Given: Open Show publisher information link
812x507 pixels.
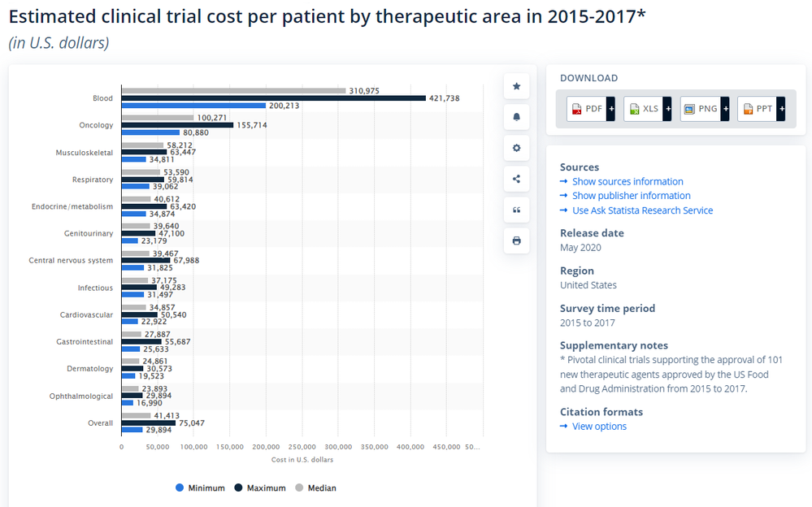Looking at the screenshot, I should click(632, 196).
